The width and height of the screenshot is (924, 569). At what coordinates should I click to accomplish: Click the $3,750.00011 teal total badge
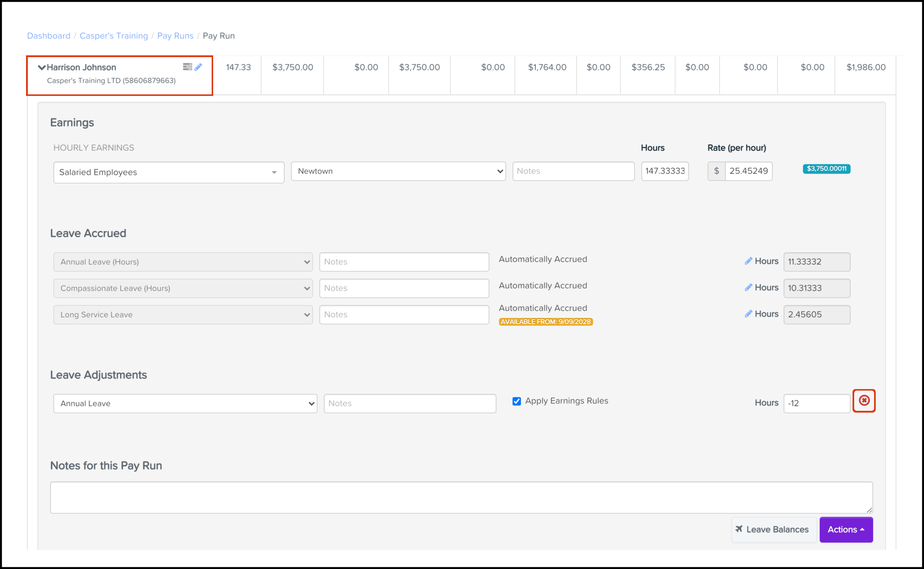coord(826,169)
